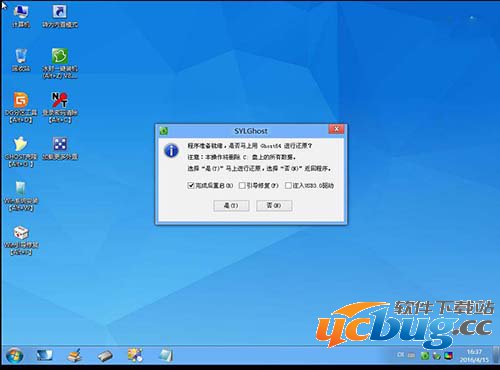Click the brush-and-books taskbar icon
The width and height of the screenshot is (500, 370).
[x=74, y=355]
